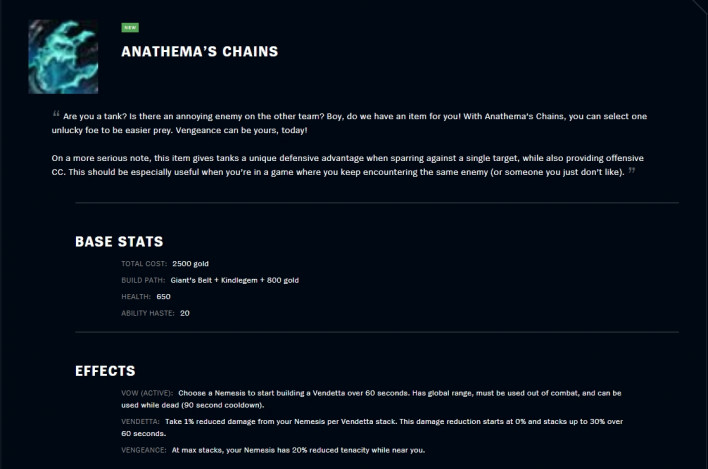708x469 pixels.
Task: Select the Anathema's Chains title
Action: pyautogui.click(x=200, y=51)
